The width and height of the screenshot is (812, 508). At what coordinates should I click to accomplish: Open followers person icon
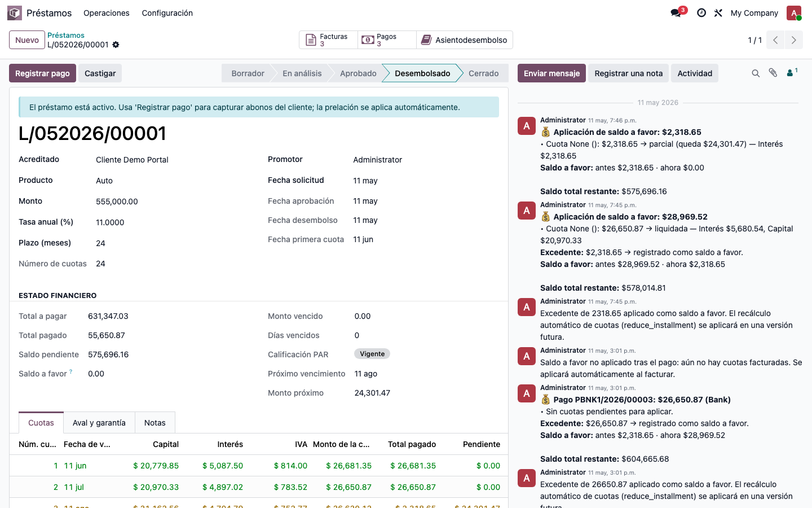(x=792, y=73)
